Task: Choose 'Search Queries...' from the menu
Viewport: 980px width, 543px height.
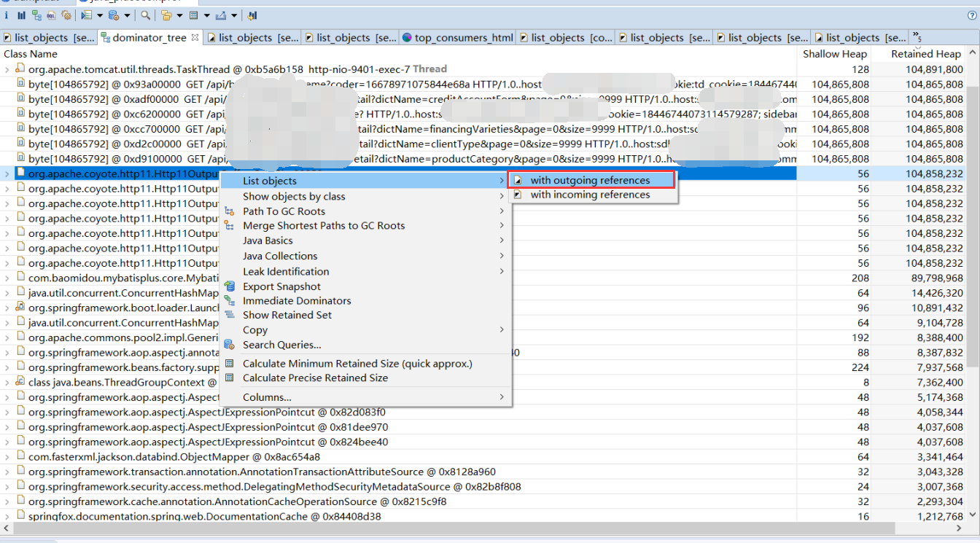Action: click(x=365, y=345)
